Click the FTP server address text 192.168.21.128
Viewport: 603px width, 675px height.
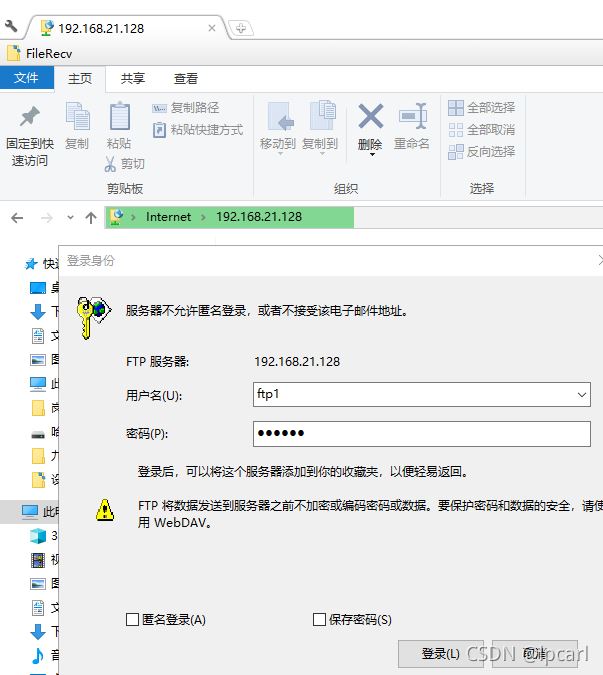[x=297, y=362]
